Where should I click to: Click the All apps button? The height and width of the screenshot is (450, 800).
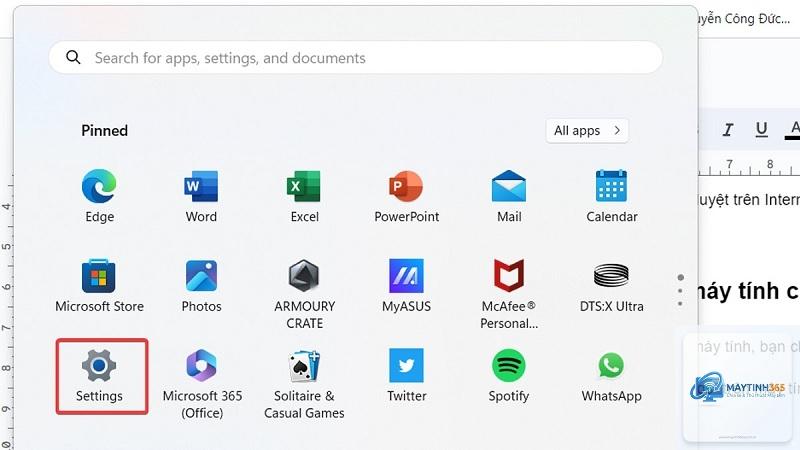[x=587, y=131]
